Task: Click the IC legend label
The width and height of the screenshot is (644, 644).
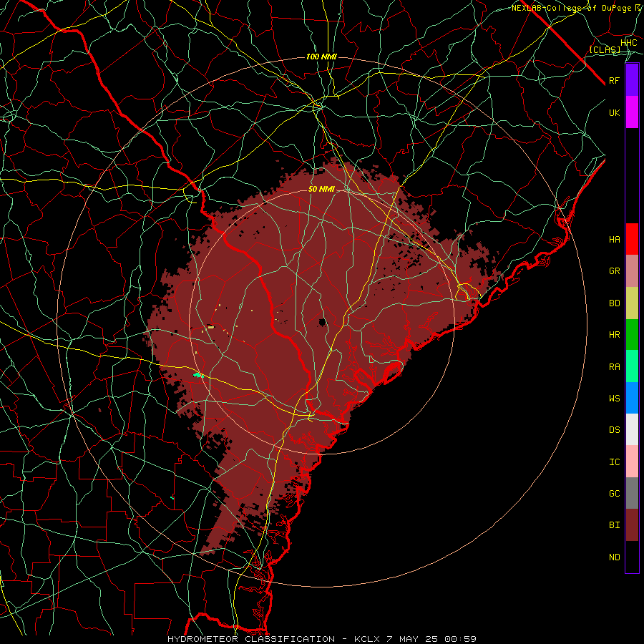Action: (615, 462)
